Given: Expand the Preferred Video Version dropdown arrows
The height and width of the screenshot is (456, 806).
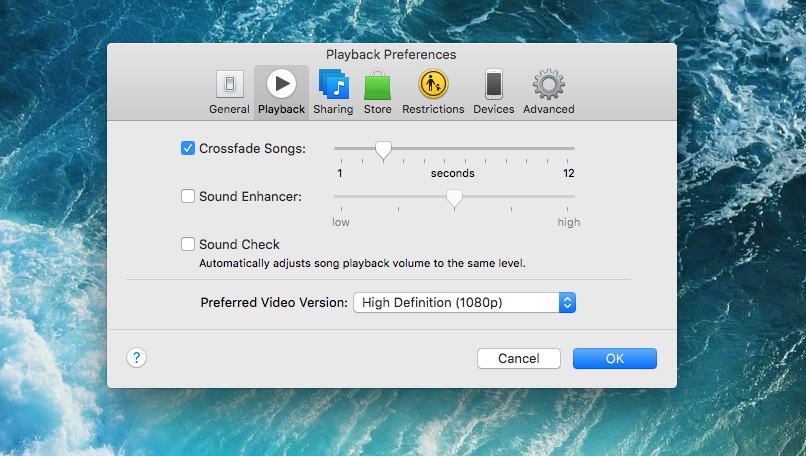Looking at the screenshot, I should (567, 302).
